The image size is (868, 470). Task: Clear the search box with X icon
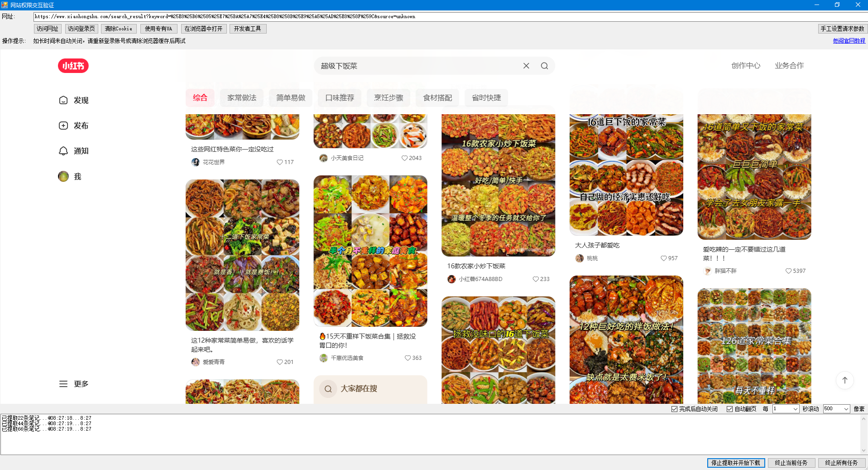tap(526, 66)
